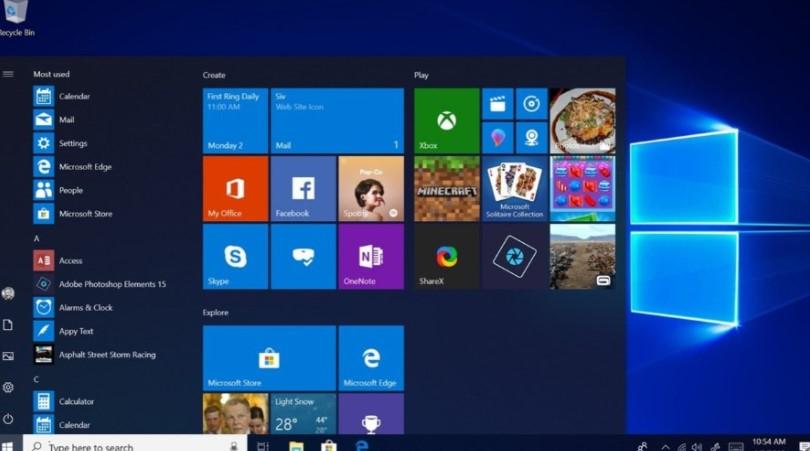Open the food photo live tile
Screen dimensions: 810x451
click(583, 121)
